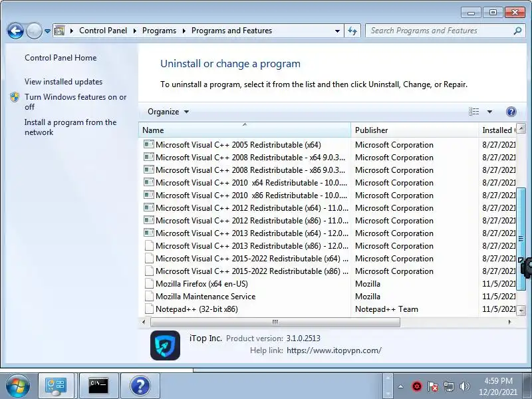Viewport: 532px width, 399px height.
Task: Click the vertical scrollbar down arrow
Action: [x=521, y=310]
